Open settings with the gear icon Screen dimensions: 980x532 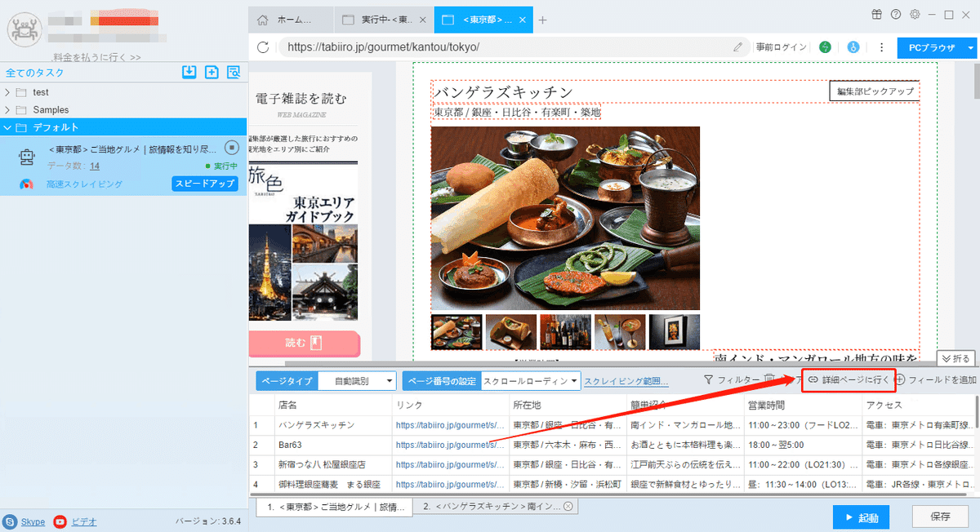[915, 15]
